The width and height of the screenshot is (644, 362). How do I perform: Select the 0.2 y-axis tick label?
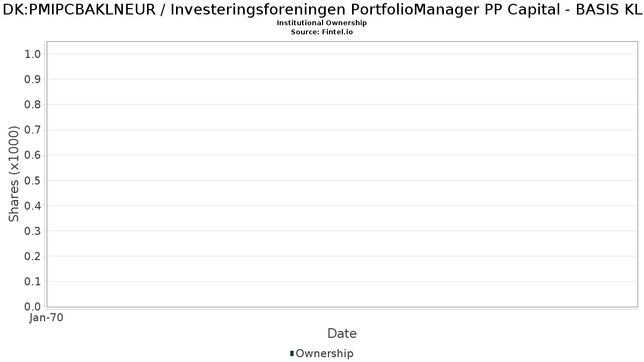[x=33, y=256]
